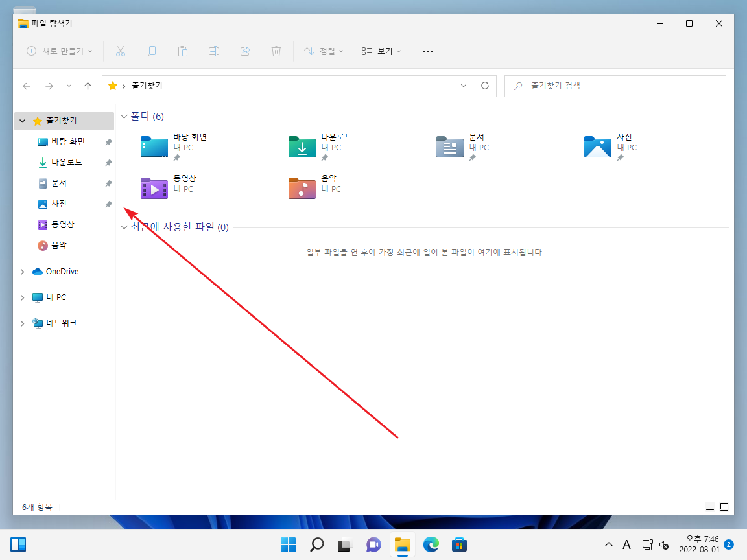Expand the OneDrive tree node
The image size is (747, 560).
(23, 272)
